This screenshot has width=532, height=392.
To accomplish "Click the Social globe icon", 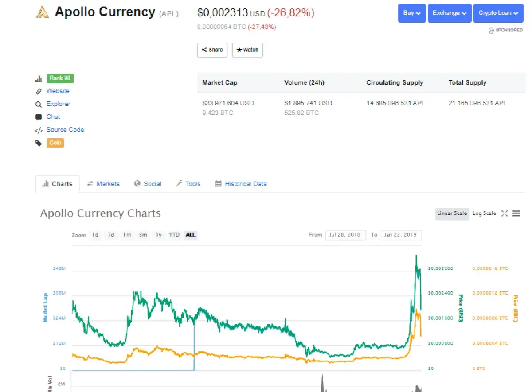I will pos(137,184).
